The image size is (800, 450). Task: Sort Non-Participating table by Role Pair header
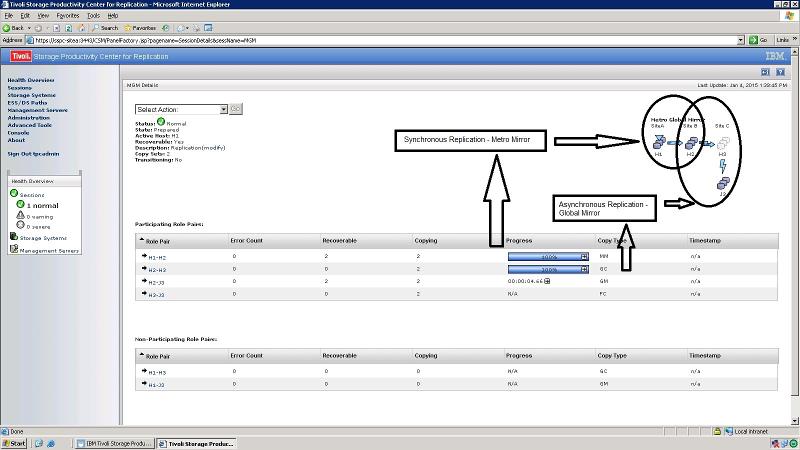point(160,355)
